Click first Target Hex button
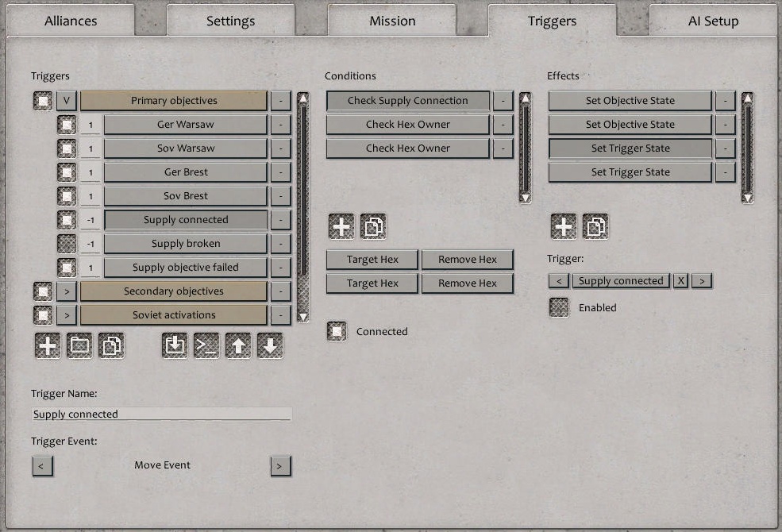 [372, 260]
